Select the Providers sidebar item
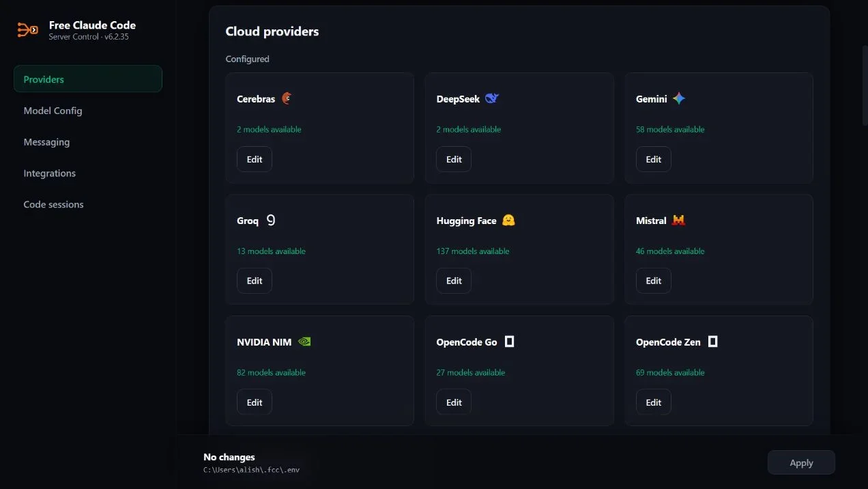868x489 pixels. [88, 79]
